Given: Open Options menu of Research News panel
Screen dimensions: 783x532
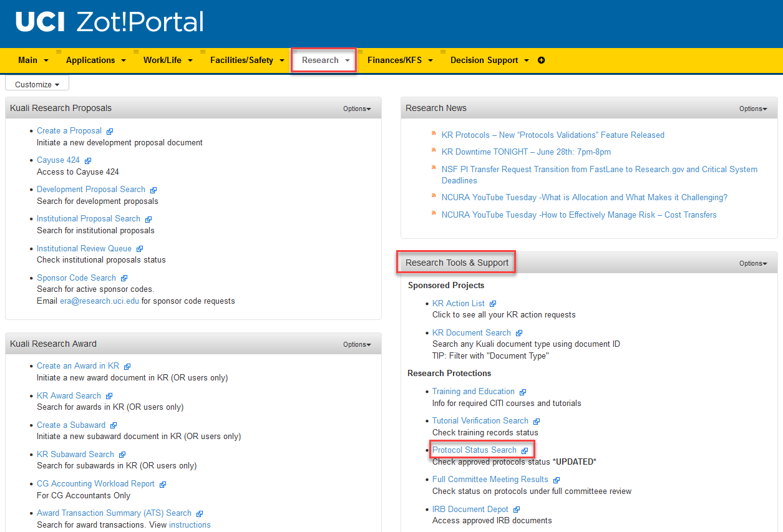Looking at the screenshot, I should [753, 109].
